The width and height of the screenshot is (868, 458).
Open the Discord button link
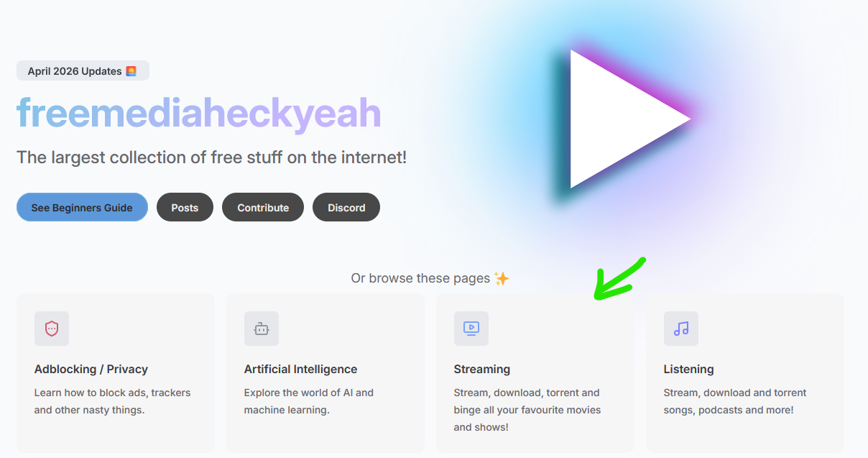tap(346, 207)
